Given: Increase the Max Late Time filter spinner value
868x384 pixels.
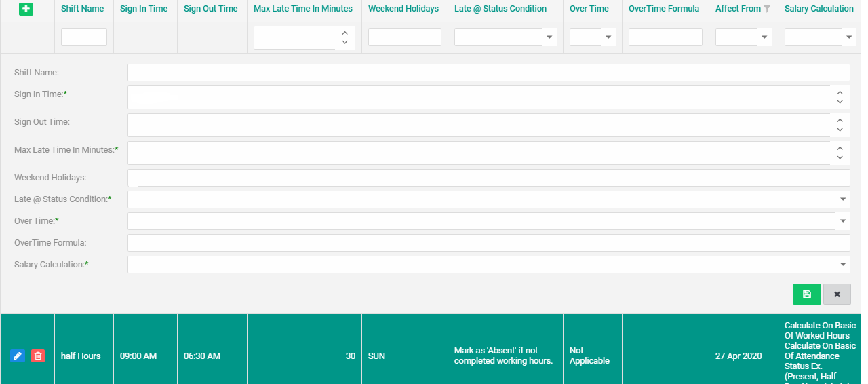Looking at the screenshot, I should pos(344,33).
